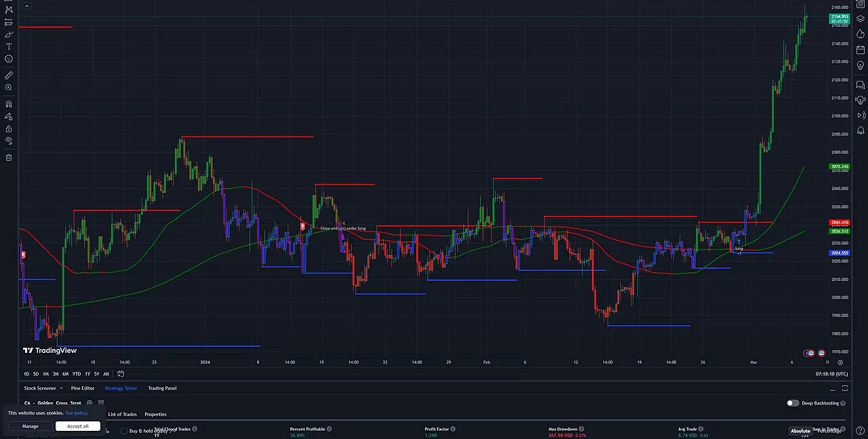Select the Brush drawing tool
This screenshot has width=868, height=439.
9,34
